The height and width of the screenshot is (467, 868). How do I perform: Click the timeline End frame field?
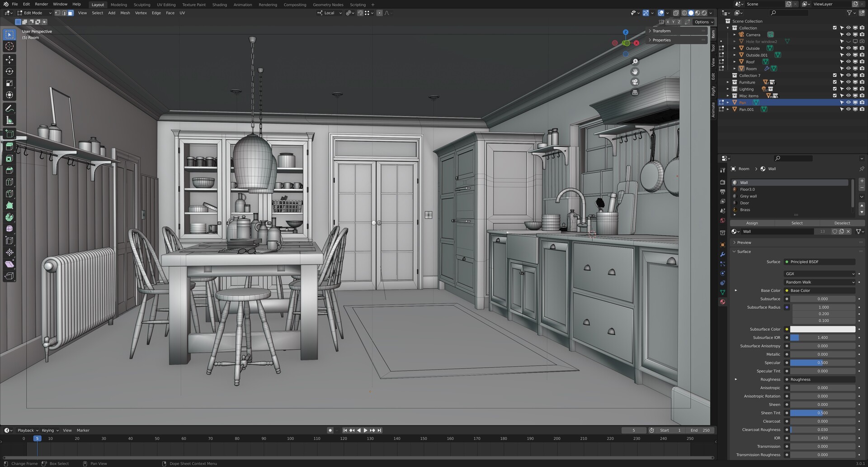[x=700, y=430]
